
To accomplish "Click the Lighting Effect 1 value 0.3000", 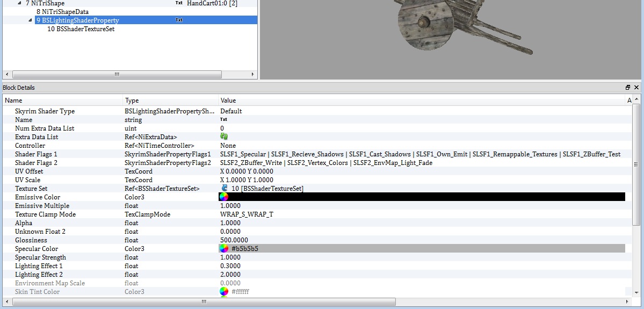I will (x=230, y=266).
